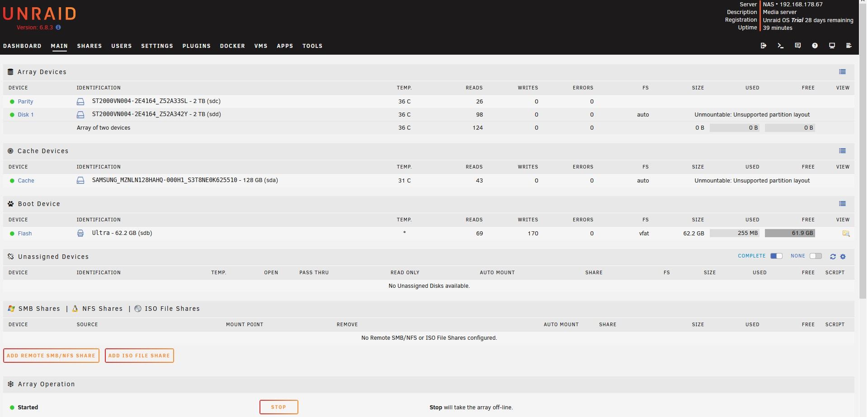868x417 pixels.
Task: Toggle the Boot Device list view icon
Action: (842, 204)
